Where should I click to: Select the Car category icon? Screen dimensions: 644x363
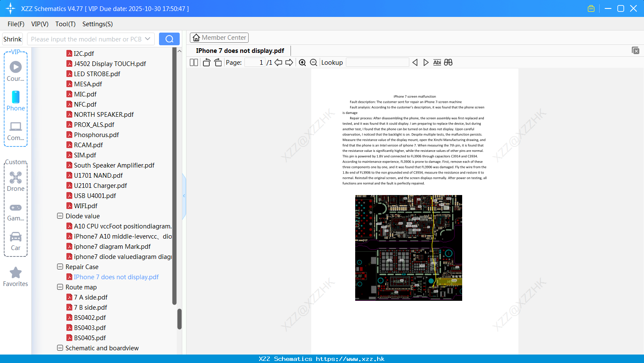(16, 241)
